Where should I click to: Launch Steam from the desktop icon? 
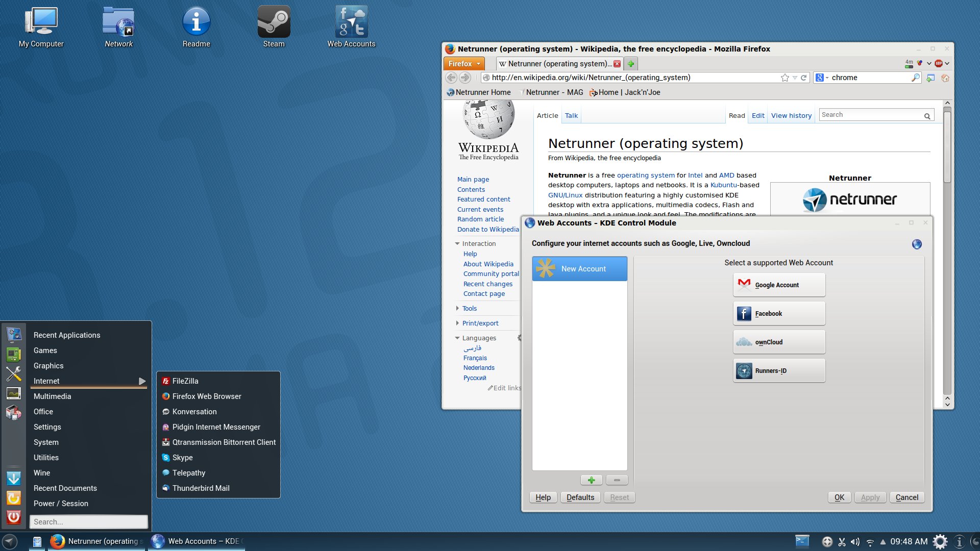[x=274, y=27]
